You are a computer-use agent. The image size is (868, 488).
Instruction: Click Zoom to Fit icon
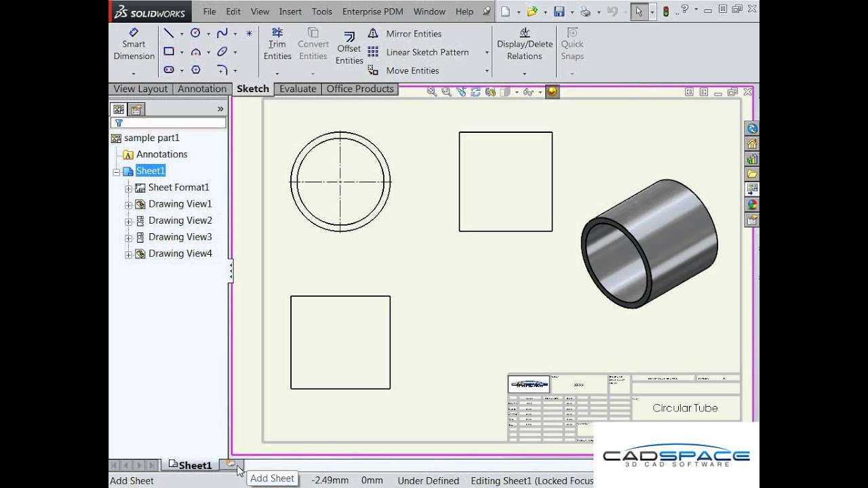click(x=431, y=92)
